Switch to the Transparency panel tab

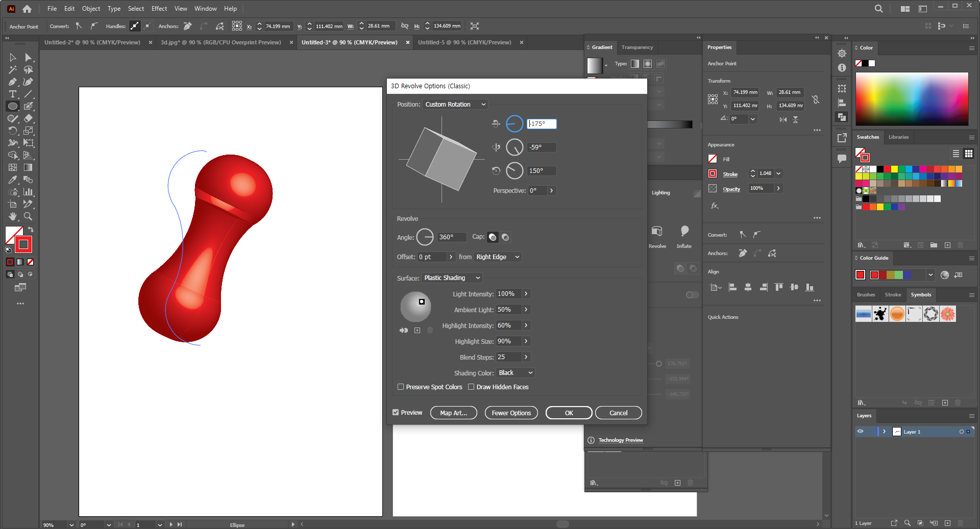click(637, 47)
